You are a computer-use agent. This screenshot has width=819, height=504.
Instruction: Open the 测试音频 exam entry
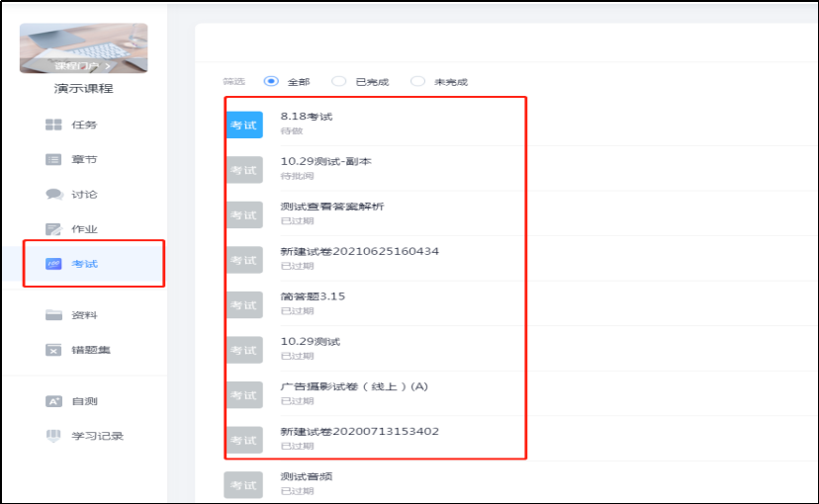(x=307, y=476)
